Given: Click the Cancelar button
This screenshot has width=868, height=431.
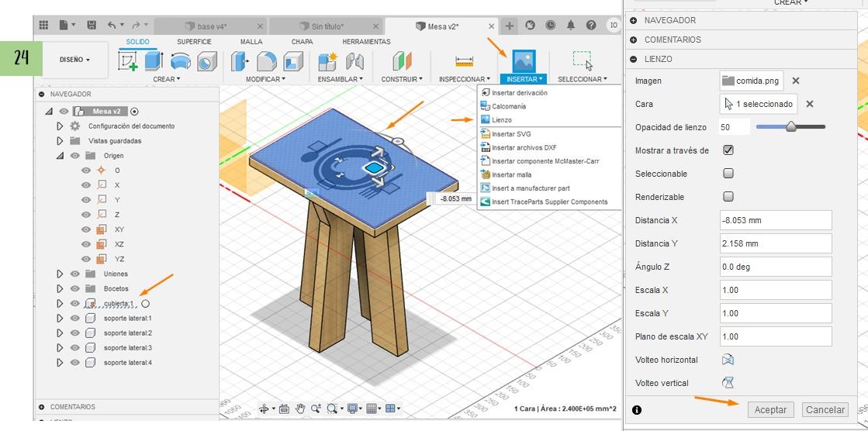Looking at the screenshot, I should click(825, 409).
